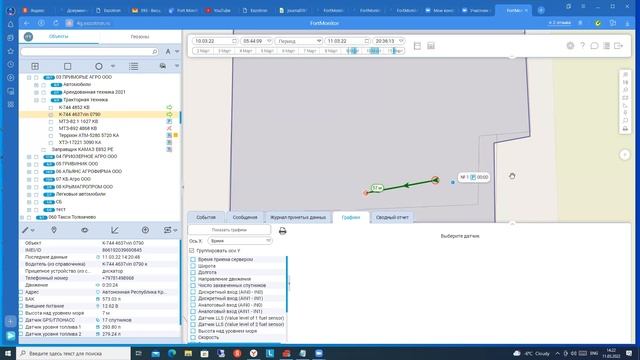The image size is (640, 360).
Task: Click the start date field 10.03.22
Action: 215,41
